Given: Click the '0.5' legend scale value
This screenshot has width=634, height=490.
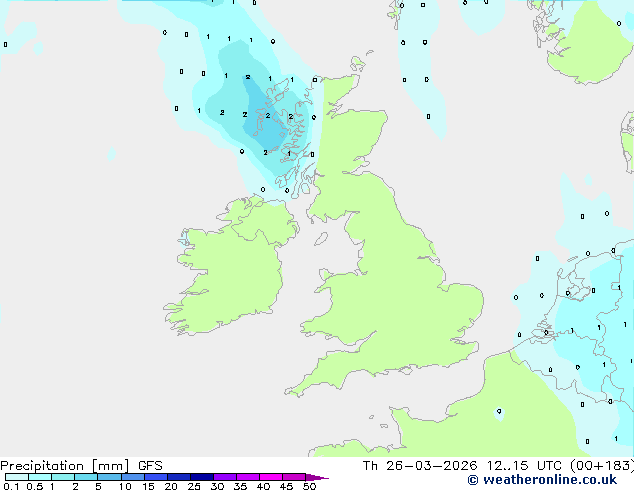Looking at the screenshot, I should click(35, 486).
